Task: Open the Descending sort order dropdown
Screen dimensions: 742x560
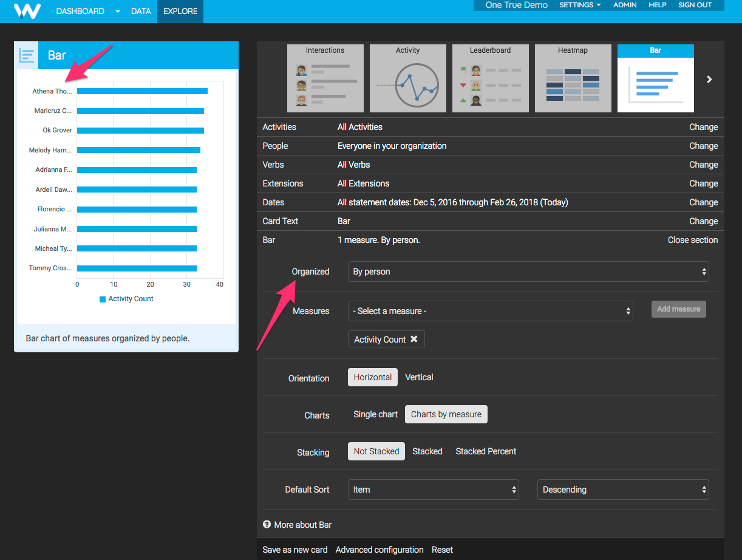Action: (x=622, y=490)
